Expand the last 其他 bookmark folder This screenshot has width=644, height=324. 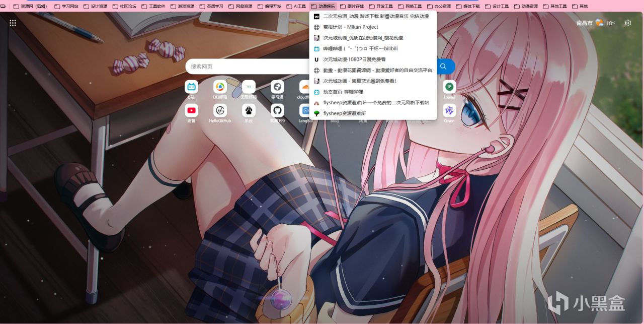580,7
